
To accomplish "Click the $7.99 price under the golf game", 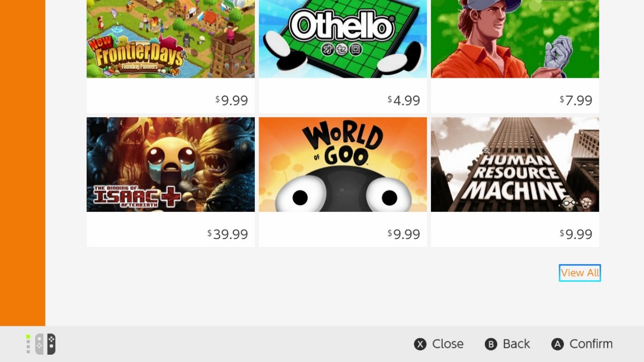I will tap(576, 101).
